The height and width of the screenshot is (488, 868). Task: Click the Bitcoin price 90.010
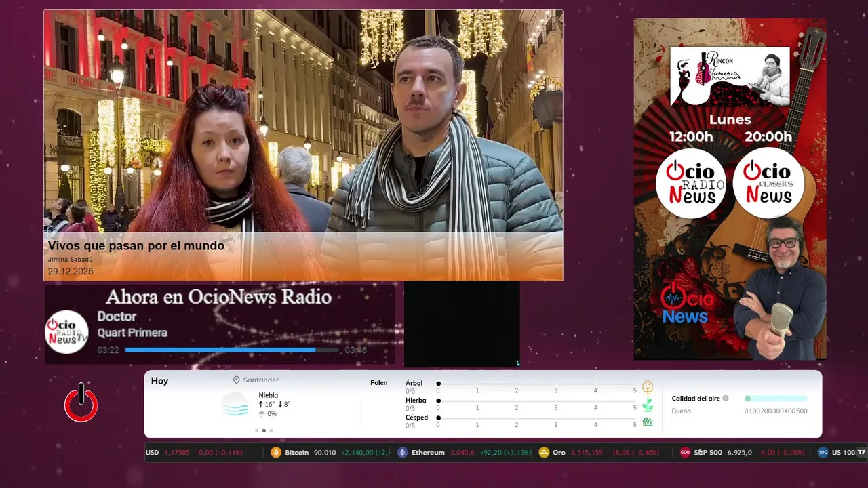click(325, 453)
